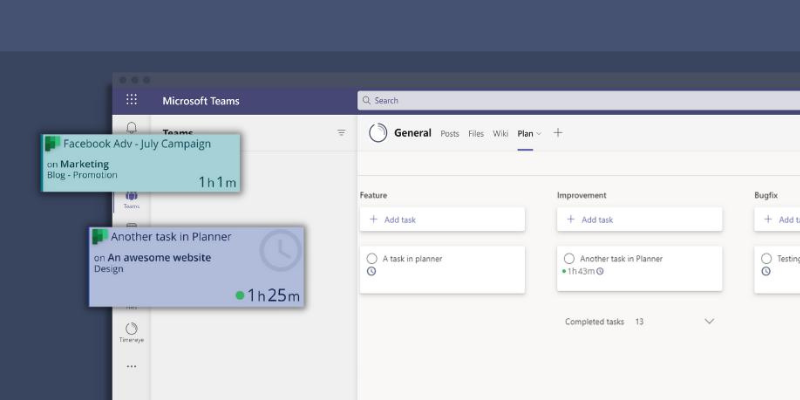Switch to the Posts tab
This screenshot has width=800, height=400.
[449, 134]
